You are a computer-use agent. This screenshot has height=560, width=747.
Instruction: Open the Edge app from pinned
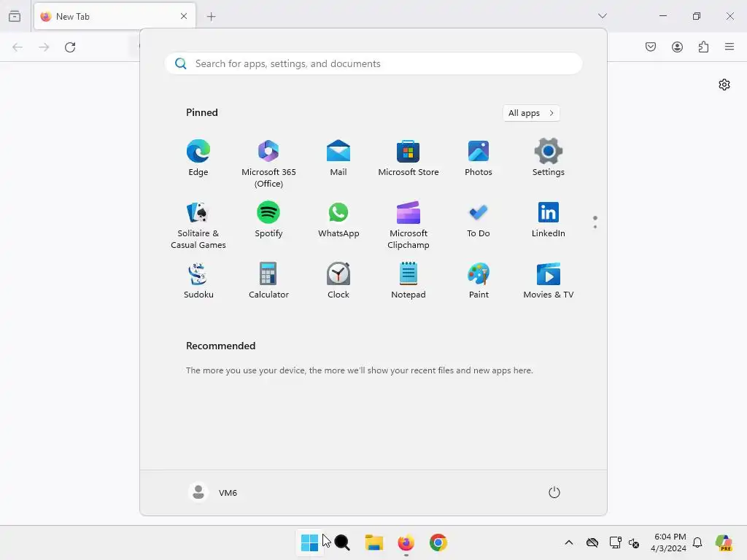198,158
